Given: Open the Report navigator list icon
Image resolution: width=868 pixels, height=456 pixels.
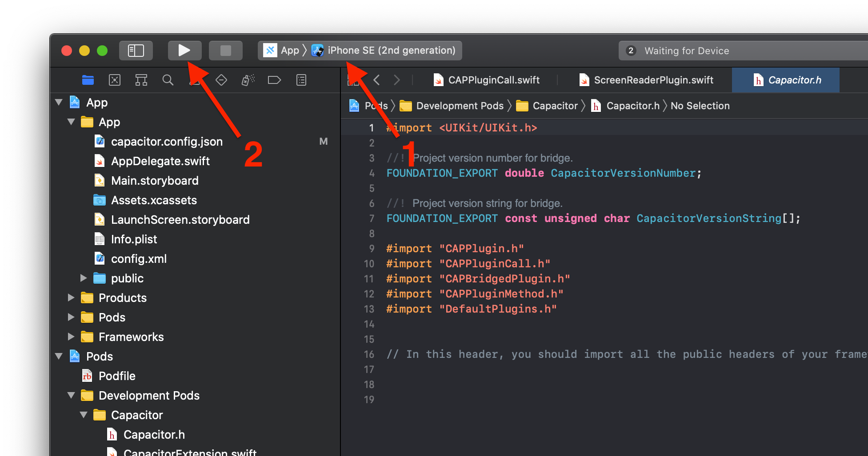Looking at the screenshot, I should point(301,80).
